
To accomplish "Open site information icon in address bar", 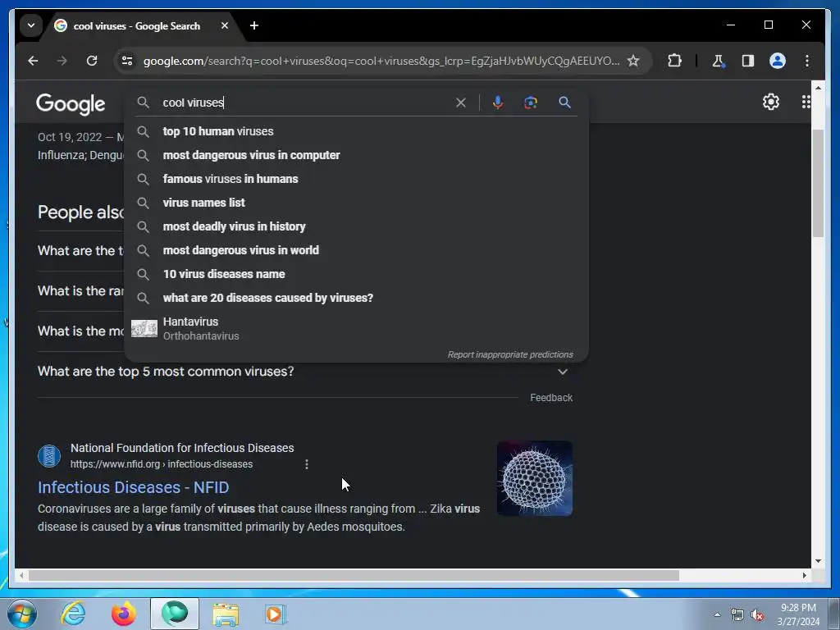I will [x=127, y=61].
